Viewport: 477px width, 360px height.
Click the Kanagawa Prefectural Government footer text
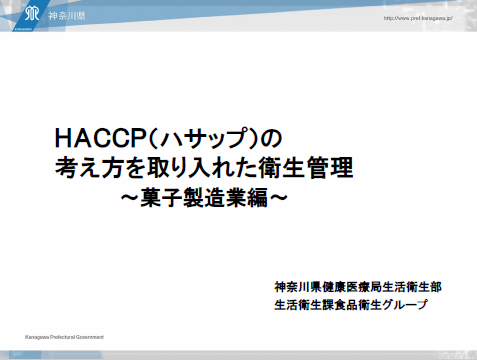pyautogui.click(x=64, y=337)
